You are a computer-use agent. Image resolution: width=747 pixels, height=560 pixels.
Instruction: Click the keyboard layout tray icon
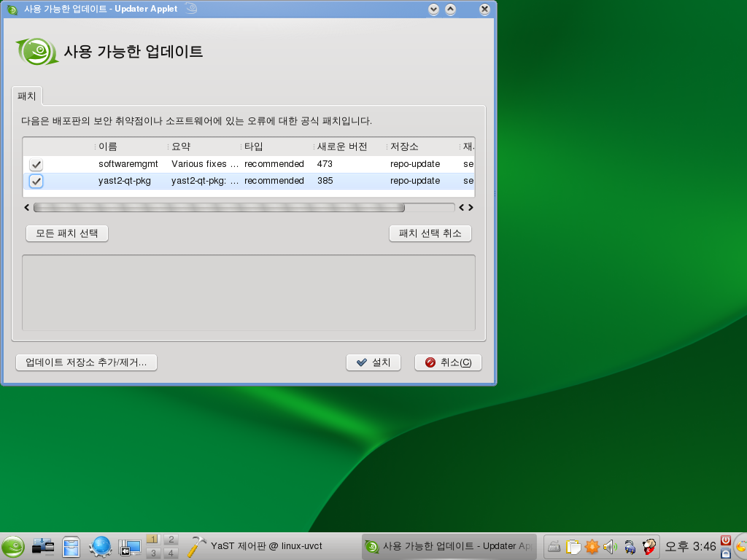(554, 547)
